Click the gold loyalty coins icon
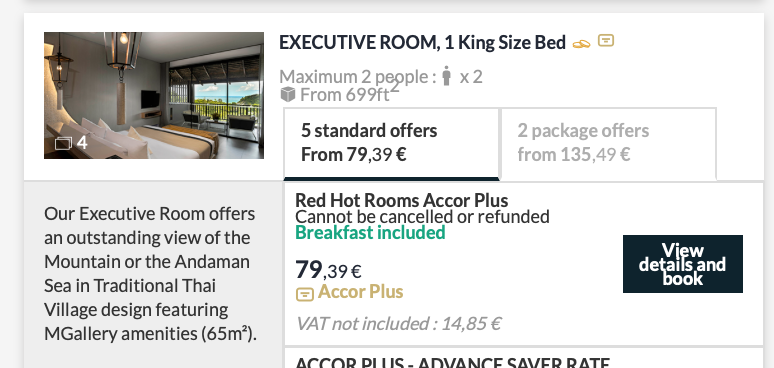774x368 pixels. [x=581, y=44]
